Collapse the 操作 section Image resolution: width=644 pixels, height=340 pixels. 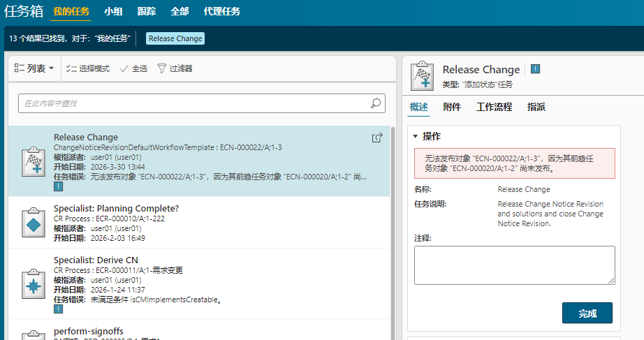[x=415, y=136]
